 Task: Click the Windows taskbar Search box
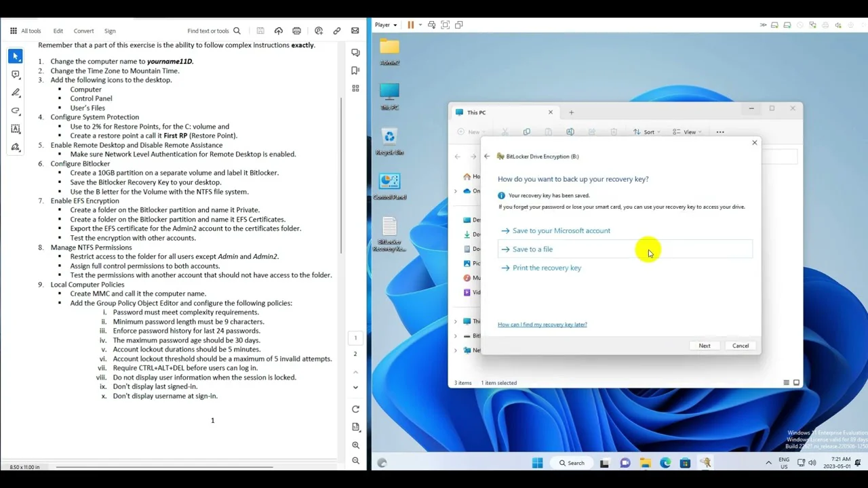pos(571,463)
